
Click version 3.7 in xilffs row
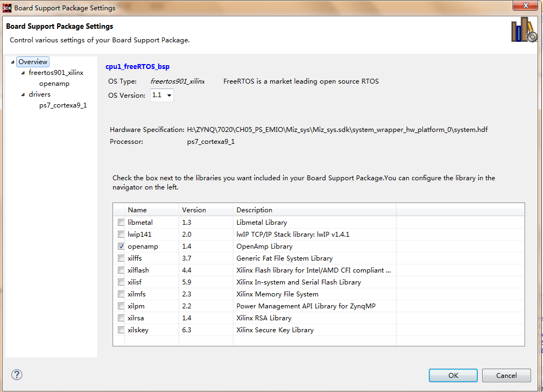coord(186,258)
